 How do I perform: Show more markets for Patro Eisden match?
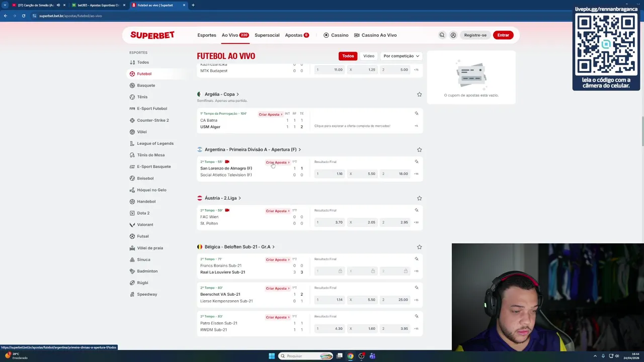[416, 329]
